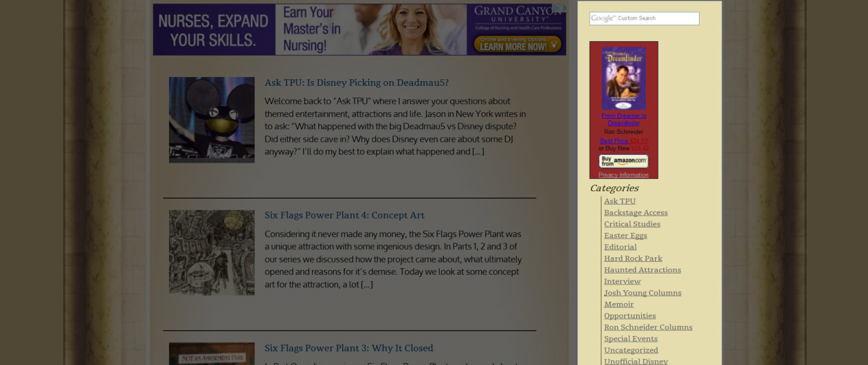
Task: Open the Backstage Access category
Action: [x=636, y=213]
